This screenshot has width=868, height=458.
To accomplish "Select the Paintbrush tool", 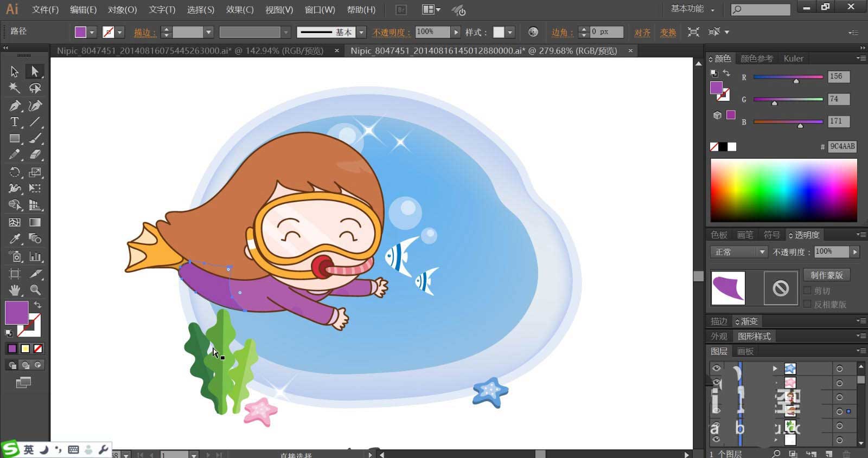I will pos(35,139).
